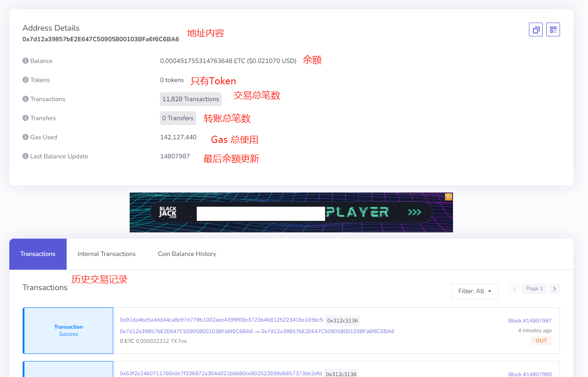Click the 0 Transfers button
This screenshot has width=588, height=377.
(x=178, y=118)
